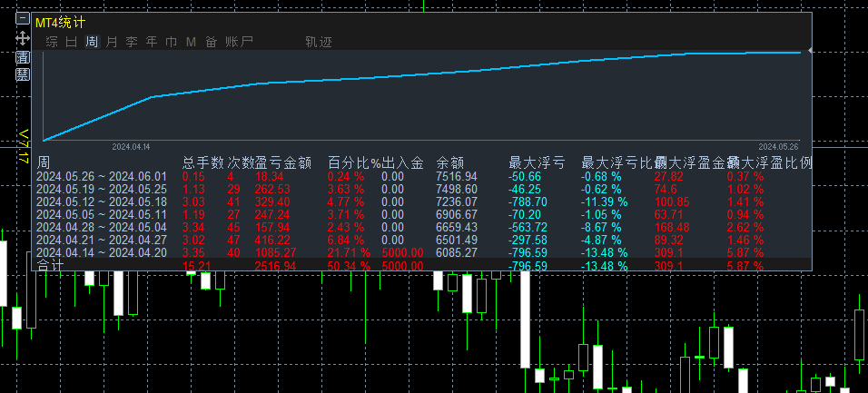Click the 2024.04.14 chart axis label
868x393 pixels.
[x=131, y=147]
